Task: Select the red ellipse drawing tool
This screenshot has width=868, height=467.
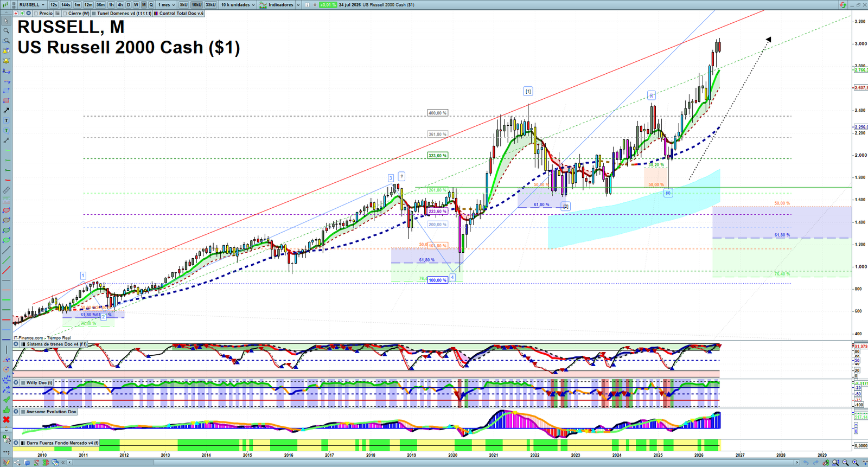Action: 7,210
